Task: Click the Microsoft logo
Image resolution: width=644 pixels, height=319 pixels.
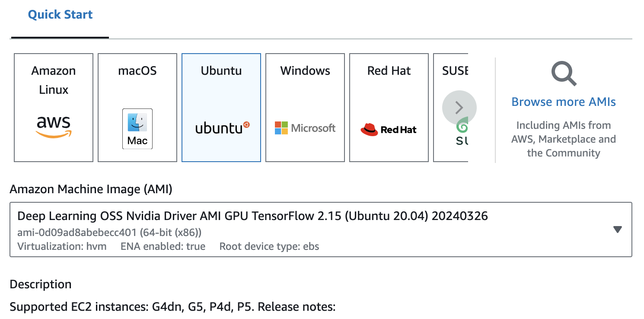Action: coord(305,128)
